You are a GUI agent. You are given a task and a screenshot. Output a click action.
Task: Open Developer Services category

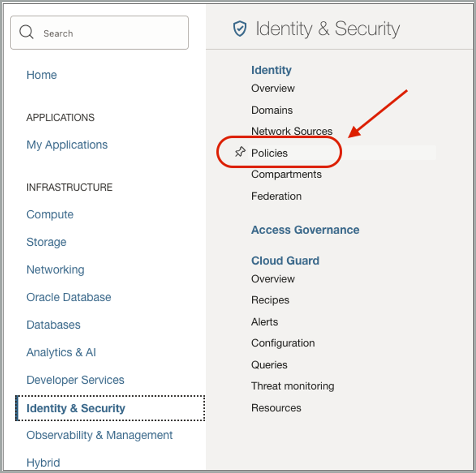point(75,380)
